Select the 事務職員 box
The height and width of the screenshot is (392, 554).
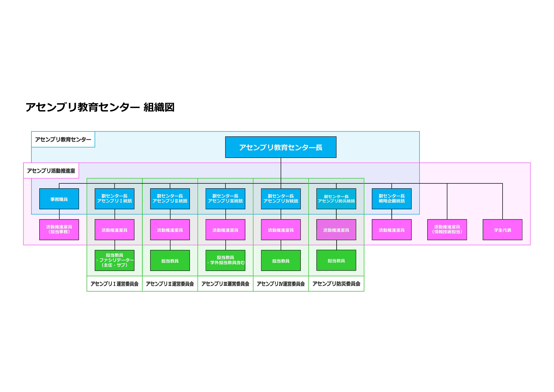(x=59, y=199)
